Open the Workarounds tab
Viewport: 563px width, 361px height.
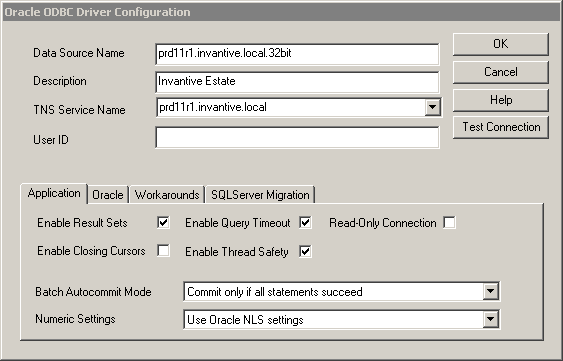coord(167,195)
